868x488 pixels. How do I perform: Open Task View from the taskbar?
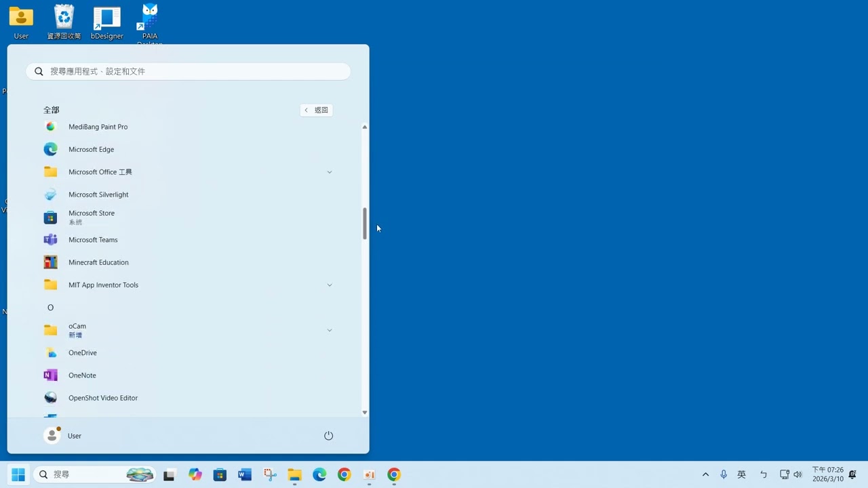[x=170, y=474]
